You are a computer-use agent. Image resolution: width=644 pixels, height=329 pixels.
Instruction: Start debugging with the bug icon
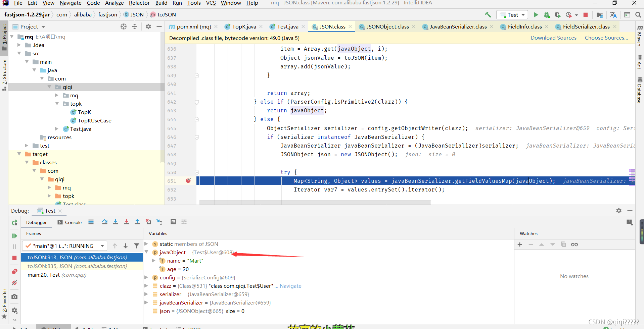pos(547,15)
